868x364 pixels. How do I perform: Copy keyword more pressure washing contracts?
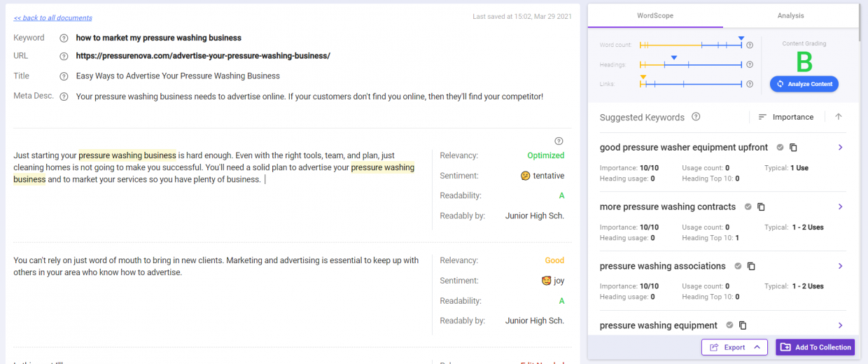pos(761,206)
